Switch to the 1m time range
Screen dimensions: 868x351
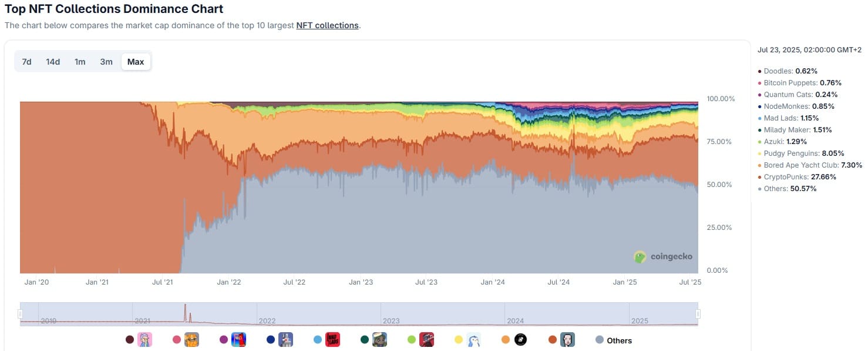pyautogui.click(x=80, y=62)
